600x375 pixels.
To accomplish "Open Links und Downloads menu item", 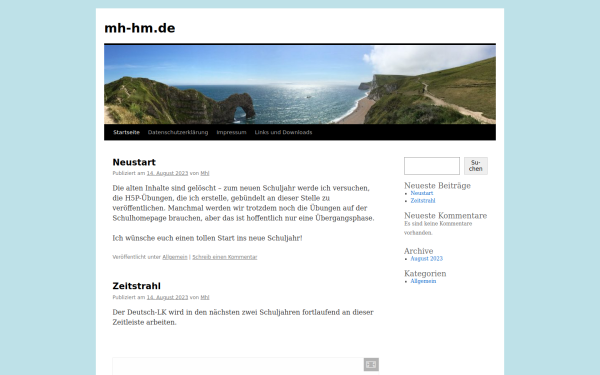I will point(283,132).
